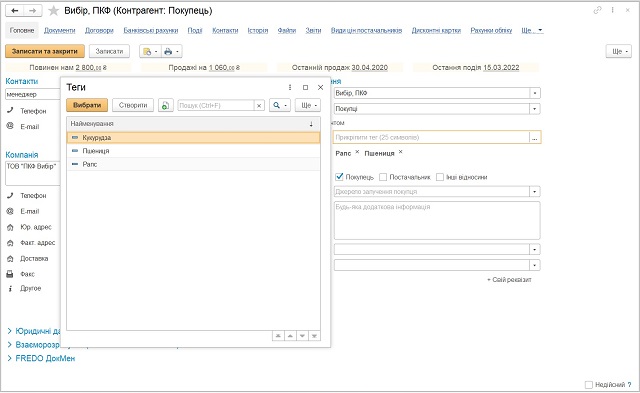640x393 pixels.
Task: Open three-dots menu of Теги dialog
Action: pos(290,87)
